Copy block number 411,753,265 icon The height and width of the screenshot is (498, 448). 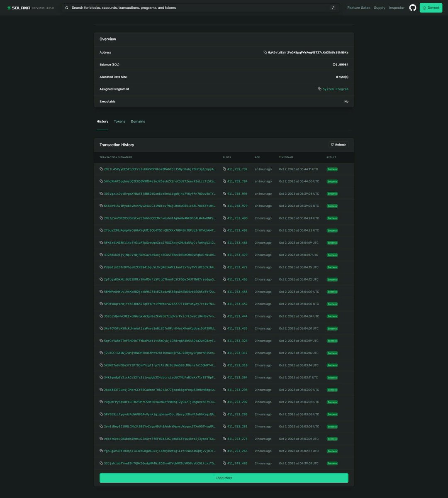(224, 451)
